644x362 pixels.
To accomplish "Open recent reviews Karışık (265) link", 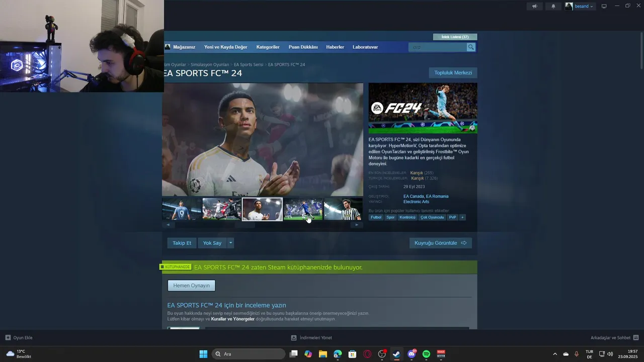I will point(422,173).
